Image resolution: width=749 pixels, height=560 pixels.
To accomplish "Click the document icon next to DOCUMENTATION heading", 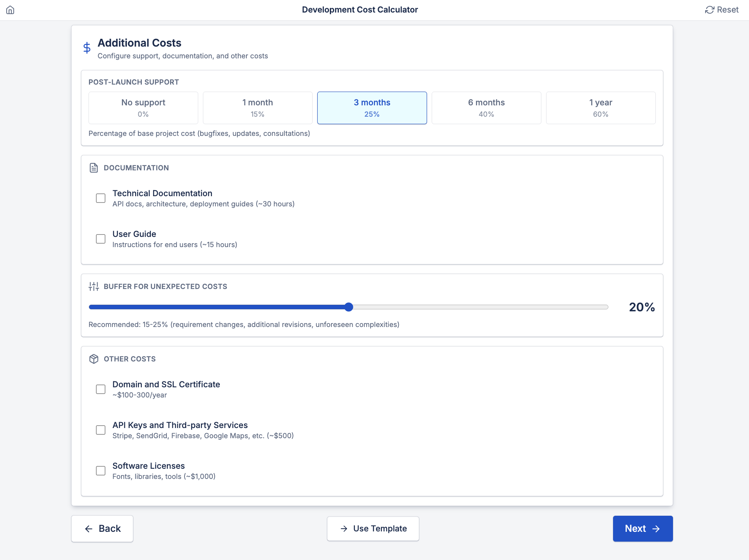I will [x=94, y=168].
